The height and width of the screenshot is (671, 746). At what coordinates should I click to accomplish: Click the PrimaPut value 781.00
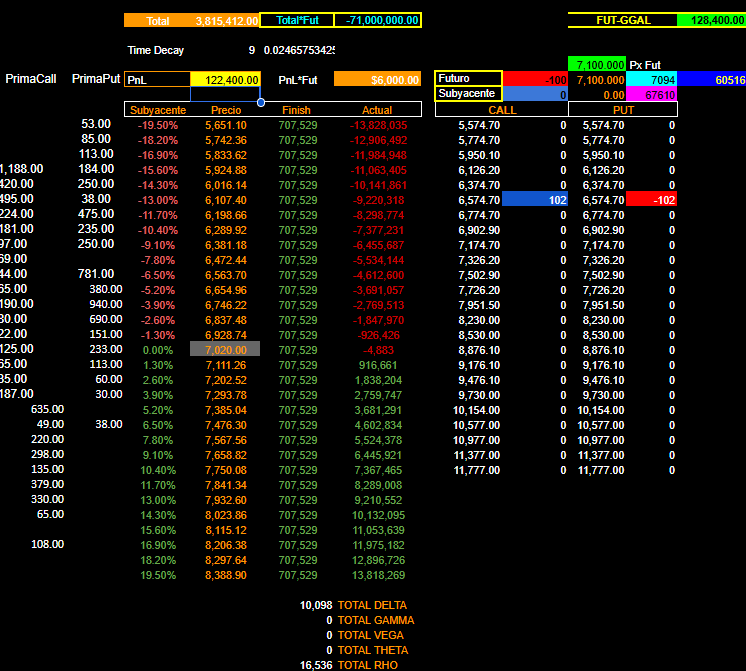click(96, 274)
